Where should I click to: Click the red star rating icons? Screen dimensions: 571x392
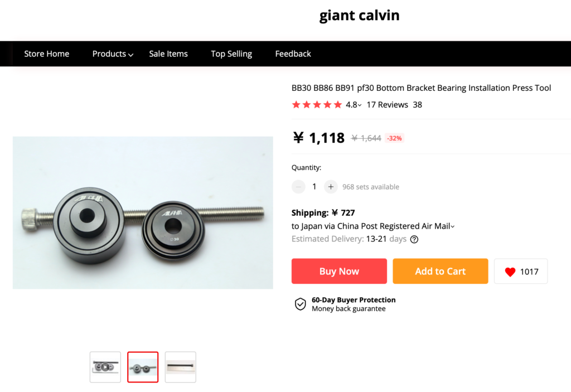coord(317,105)
